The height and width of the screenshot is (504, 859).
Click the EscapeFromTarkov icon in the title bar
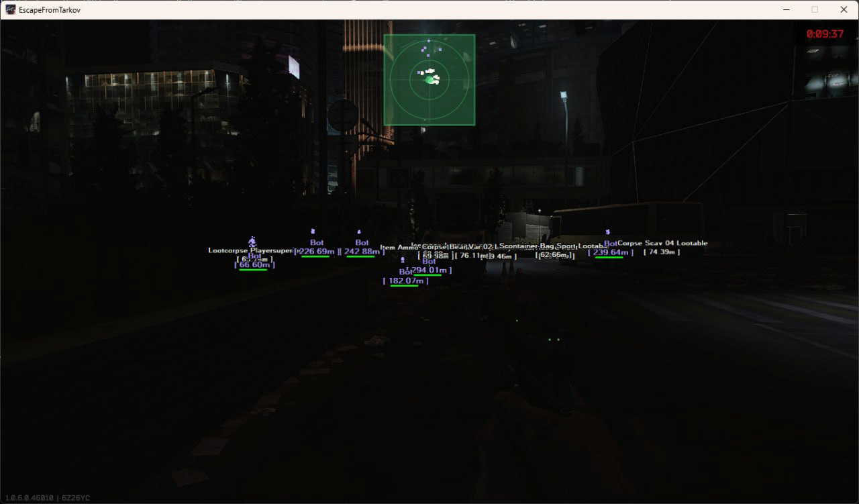[11, 9]
